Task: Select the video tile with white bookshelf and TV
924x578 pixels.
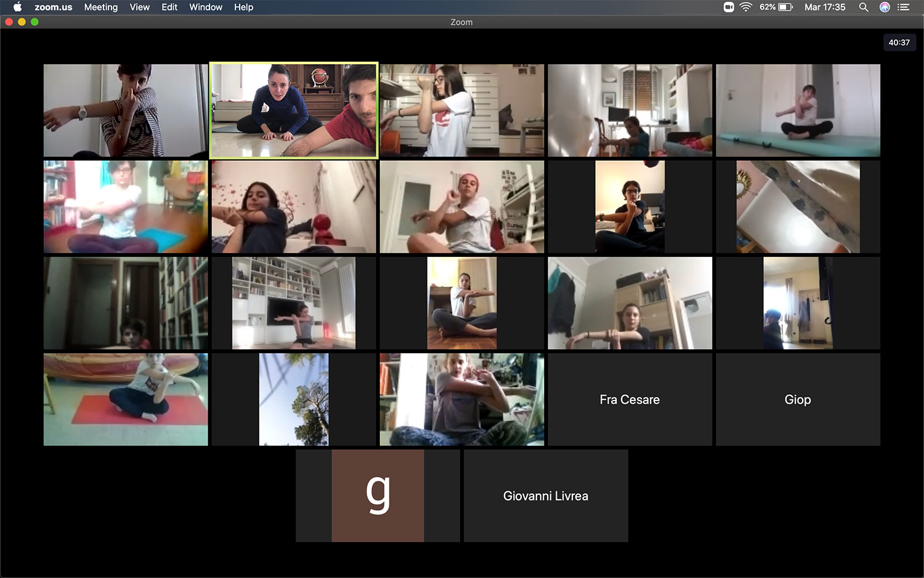Action: coord(294,303)
